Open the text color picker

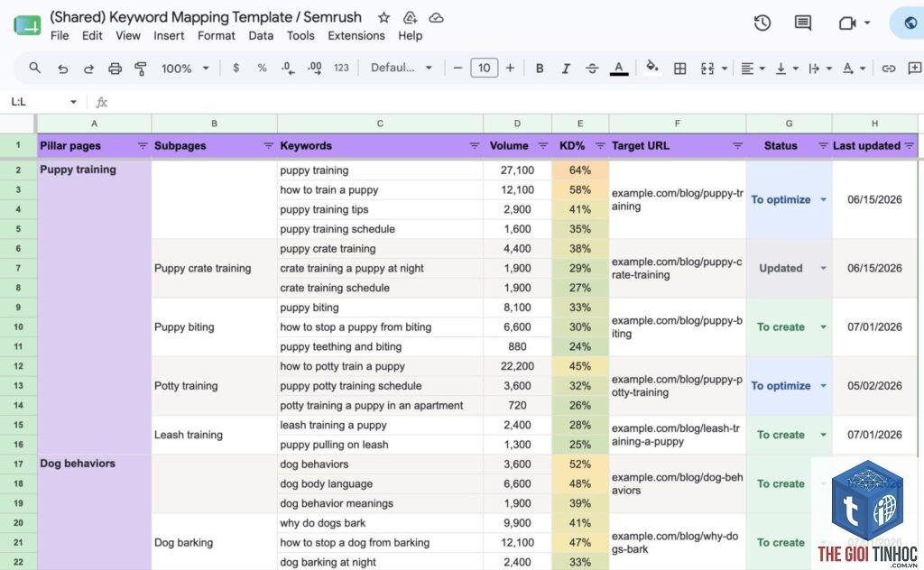618,69
